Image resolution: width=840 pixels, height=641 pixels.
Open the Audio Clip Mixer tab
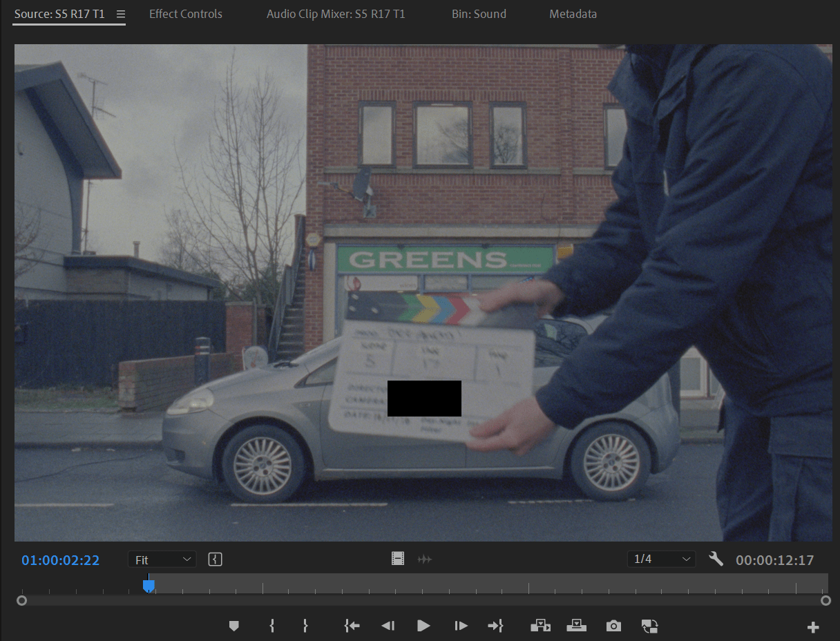(336, 14)
